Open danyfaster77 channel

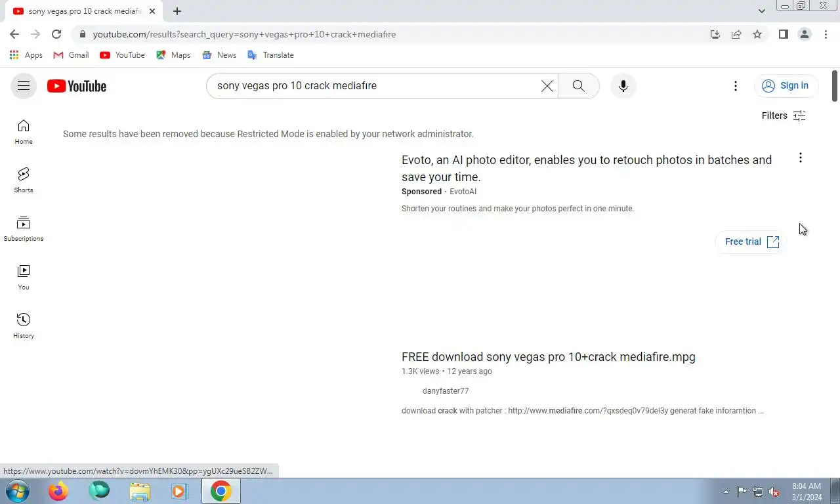click(446, 391)
